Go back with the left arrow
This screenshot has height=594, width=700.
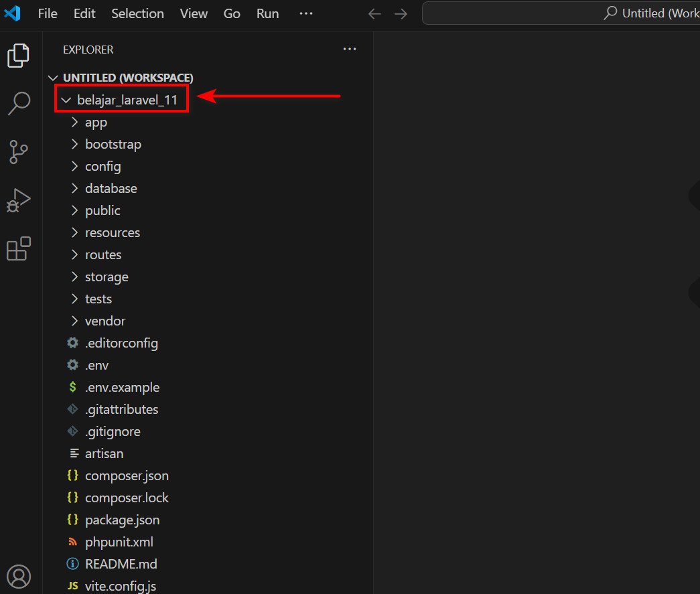(374, 14)
